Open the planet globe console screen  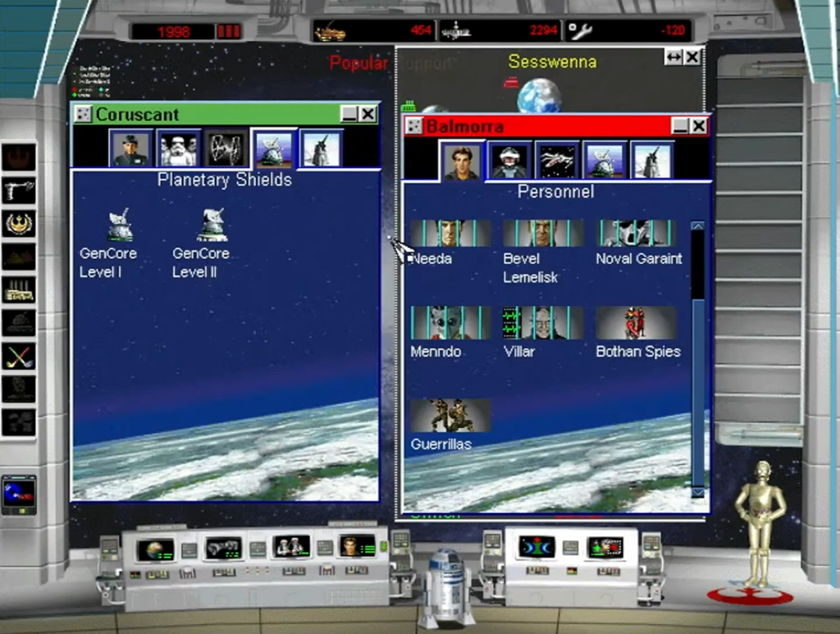click(x=155, y=550)
